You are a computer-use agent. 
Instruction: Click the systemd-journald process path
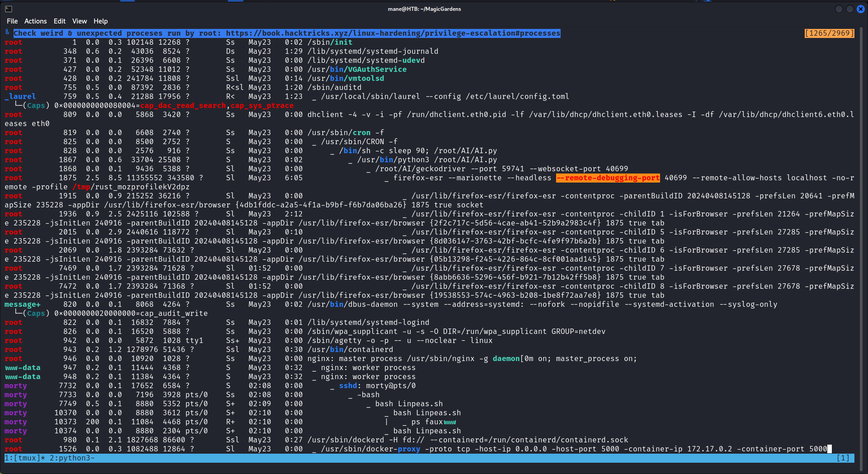[373, 51]
